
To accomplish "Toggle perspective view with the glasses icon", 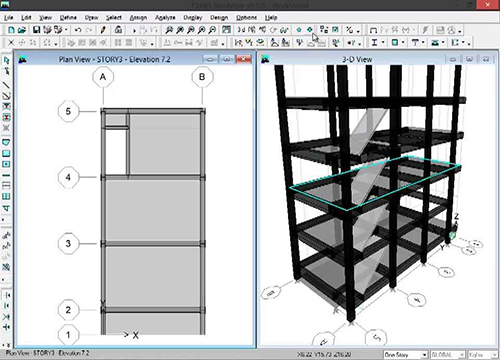I will click(284, 30).
